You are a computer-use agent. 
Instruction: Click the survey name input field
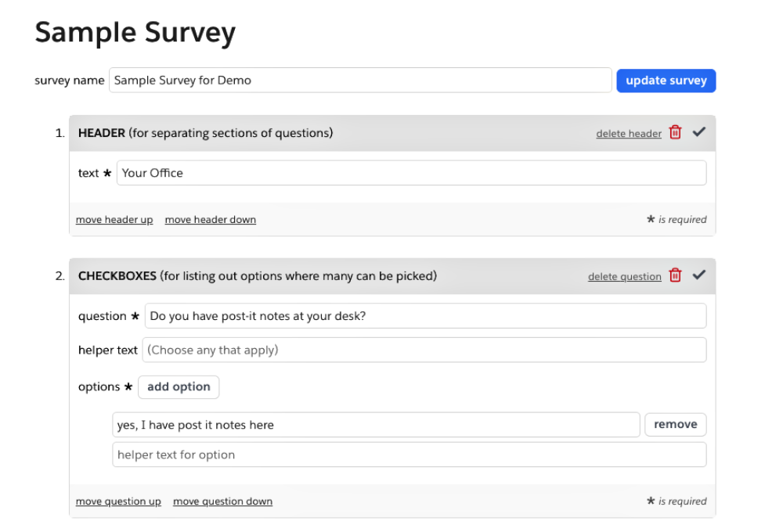(360, 80)
